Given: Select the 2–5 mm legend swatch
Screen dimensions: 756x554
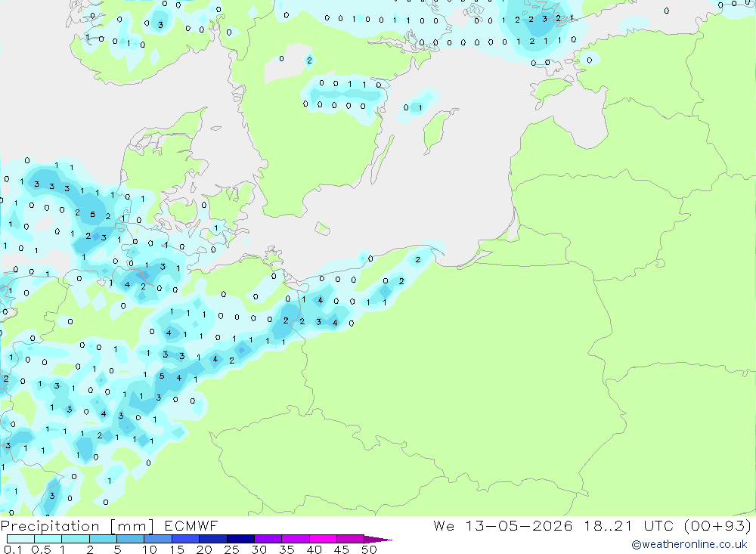Looking at the screenshot, I should [x=103, y=539].
